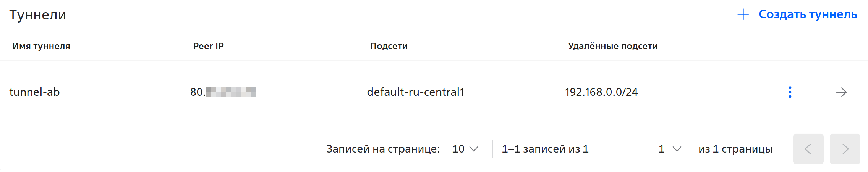The width and height of the screenshot is (868, 172).
Task: Click the 'Имя туннеля' column header
Action: coord(41,46)
